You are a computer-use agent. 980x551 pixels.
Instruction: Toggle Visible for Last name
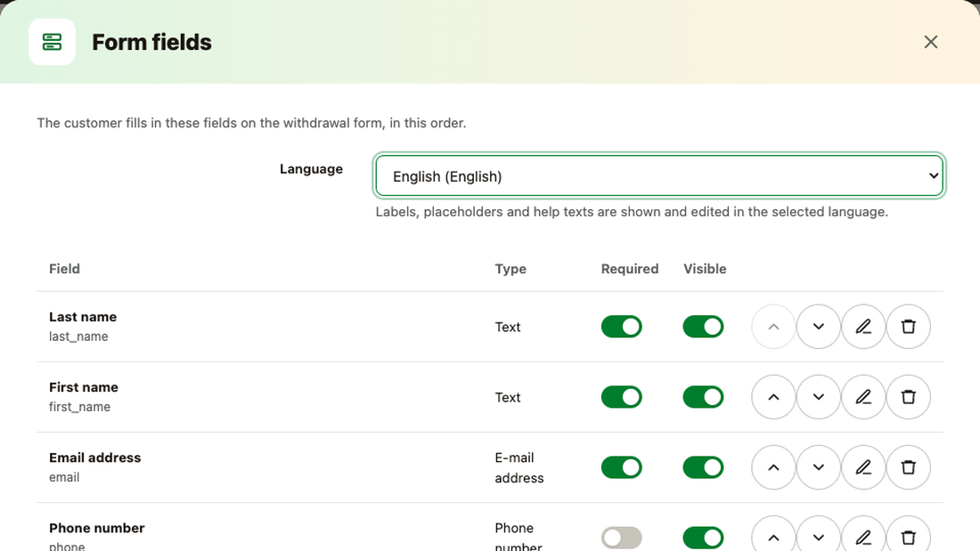click(703, 327)
